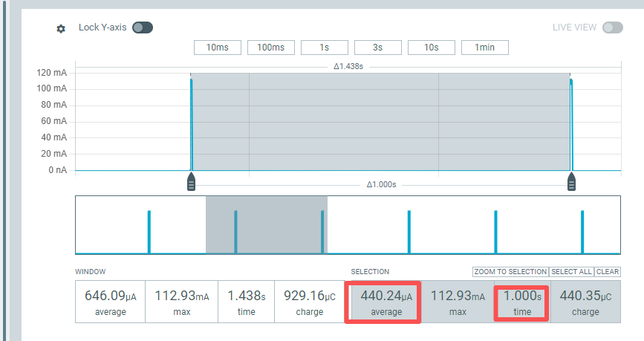
Task: Open the chart settings gear icon
Action: pos(61,28)
